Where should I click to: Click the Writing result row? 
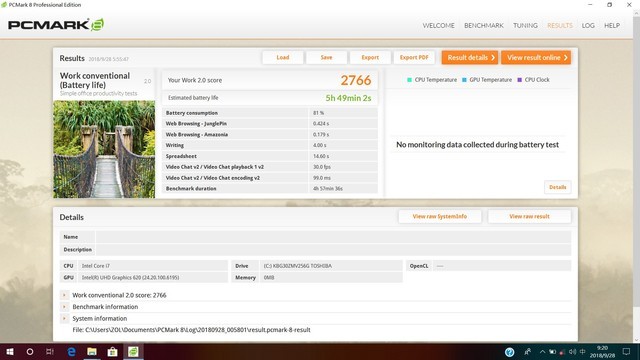tap(270, 145)
